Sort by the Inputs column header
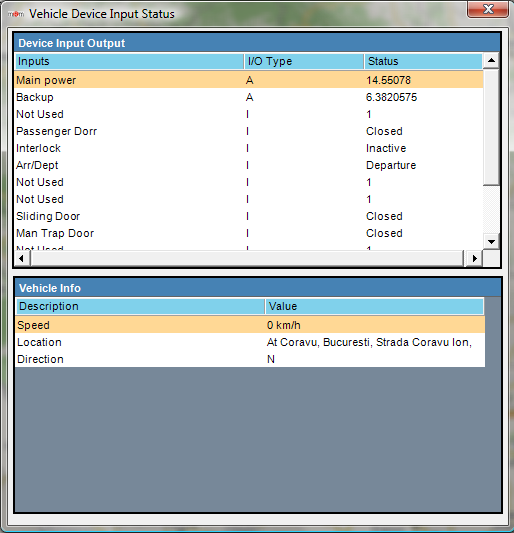Screen dimensions: 514x533 pyautogui.click(x=130, y=62)
